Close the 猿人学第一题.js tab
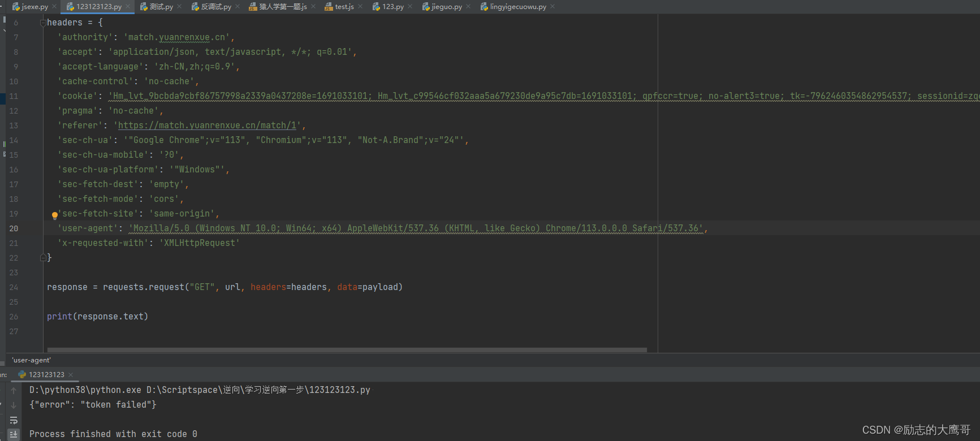This screenshot has width=980, height=441. click(313, 7)
